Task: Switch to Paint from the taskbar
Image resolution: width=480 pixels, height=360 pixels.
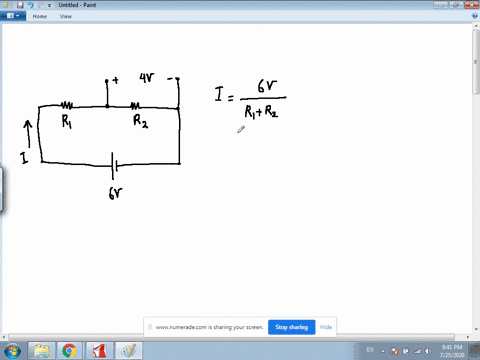Action: 128,351
